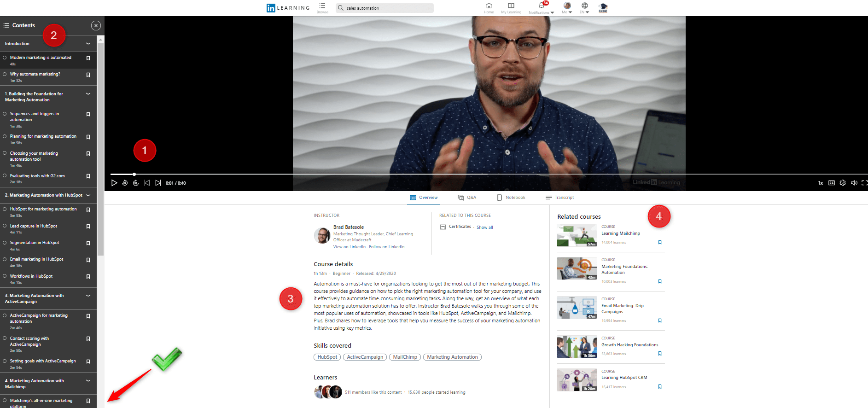Bookmark Modern marketing is automated video
Viewport: 868px width, 408px height.
[x=88, y=58]
